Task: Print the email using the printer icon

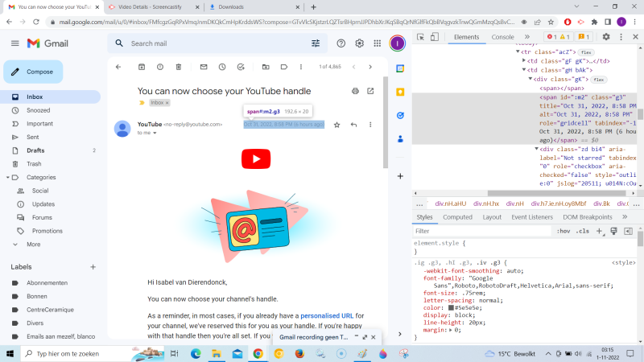Action: [x=354, y=91]
